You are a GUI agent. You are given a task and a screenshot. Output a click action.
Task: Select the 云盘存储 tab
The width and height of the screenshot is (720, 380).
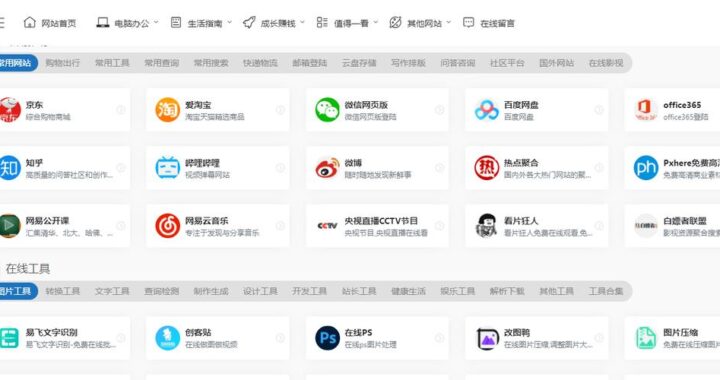359,63
